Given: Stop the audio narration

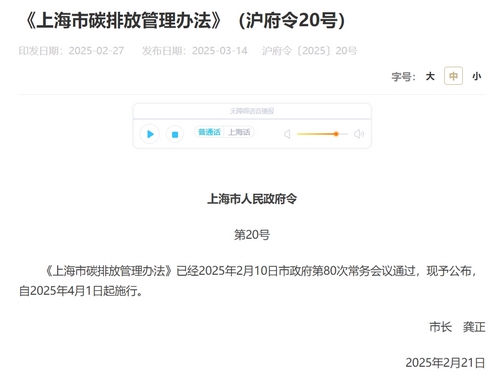Looking at the screenshot, I should pyautogui.click(x=175, y=134).
